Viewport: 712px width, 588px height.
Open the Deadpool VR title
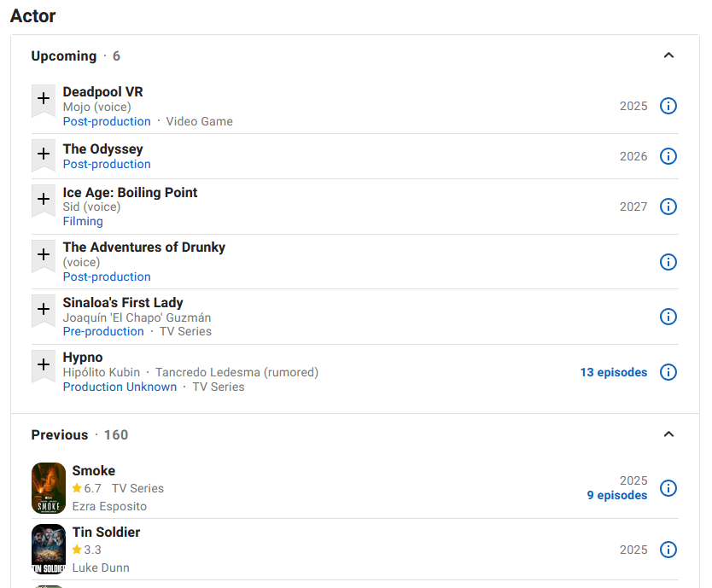click(102, 91)
